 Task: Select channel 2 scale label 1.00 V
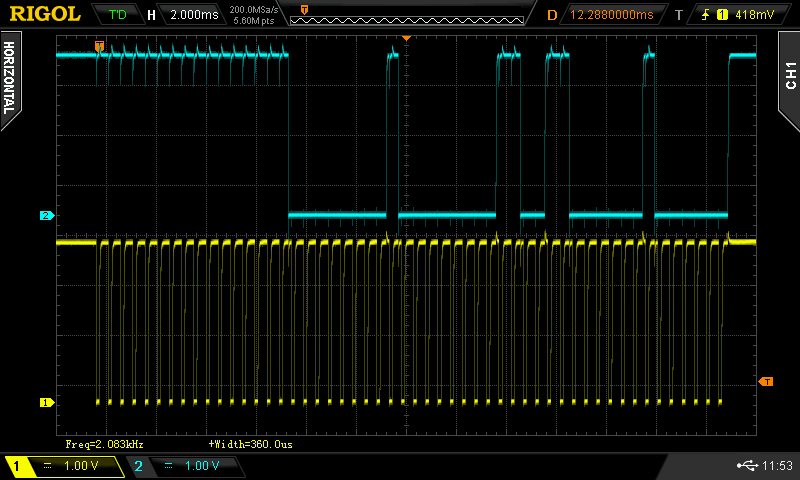[202, 466]
